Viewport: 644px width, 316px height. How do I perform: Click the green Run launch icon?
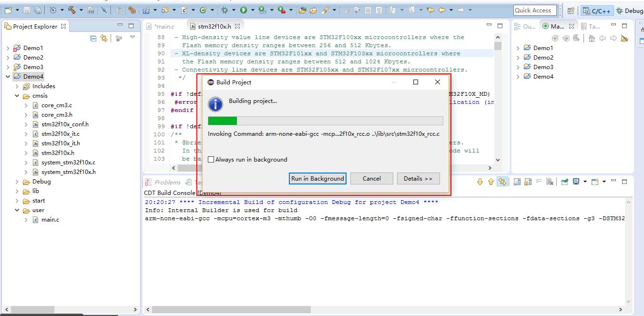(243, 10)
